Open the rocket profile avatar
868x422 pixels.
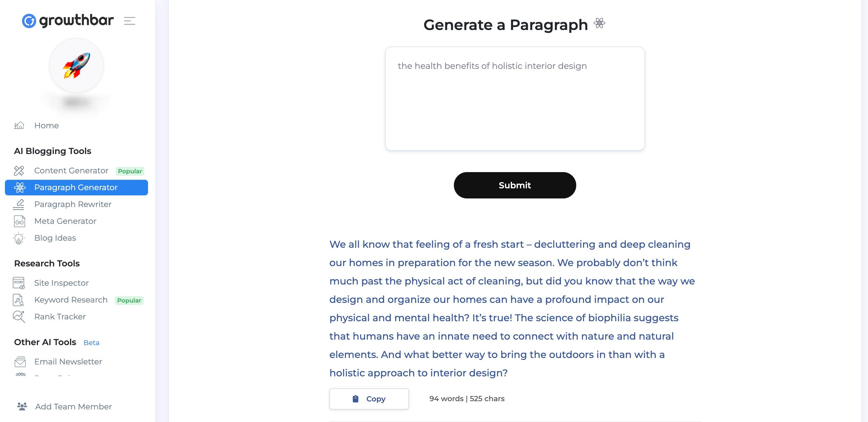tap(76, 65)
